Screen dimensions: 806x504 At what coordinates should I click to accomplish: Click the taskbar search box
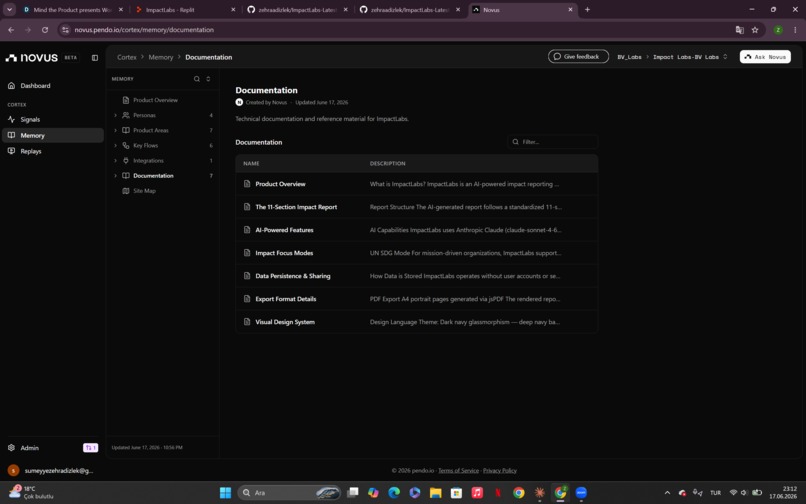(x=289, y=493)
